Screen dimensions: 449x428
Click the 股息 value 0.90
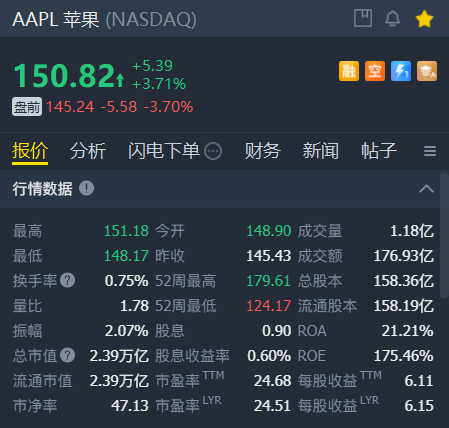pos(277,331)
